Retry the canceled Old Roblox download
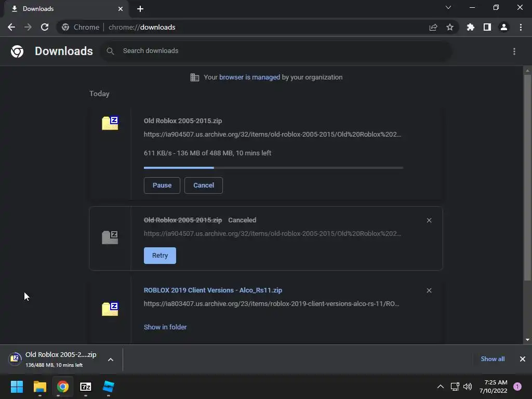532x399 pixels. coord(160,256)
